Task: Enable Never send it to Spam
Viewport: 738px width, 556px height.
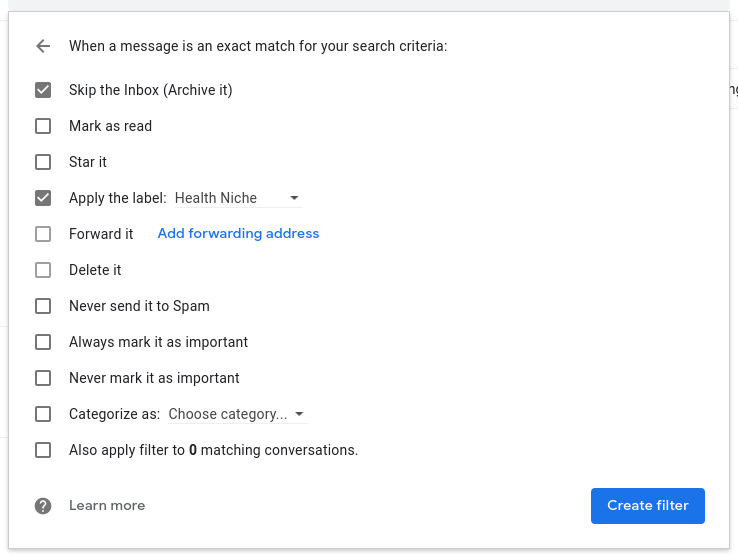Action: click(x=43, y=306)
